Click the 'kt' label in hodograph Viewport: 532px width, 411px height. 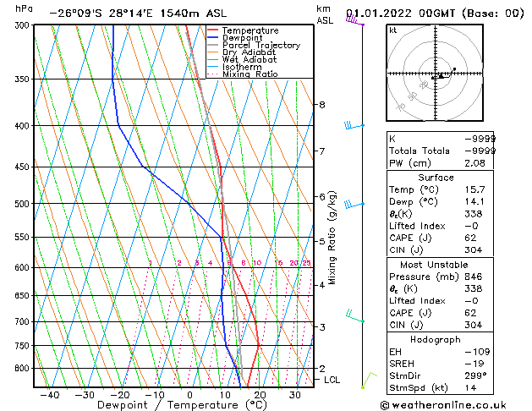(x=393, y=30)
